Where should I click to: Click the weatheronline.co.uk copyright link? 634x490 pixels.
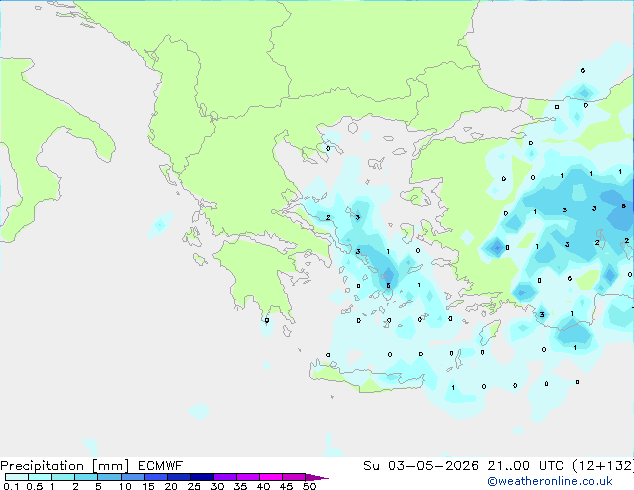tap(550, 481)
